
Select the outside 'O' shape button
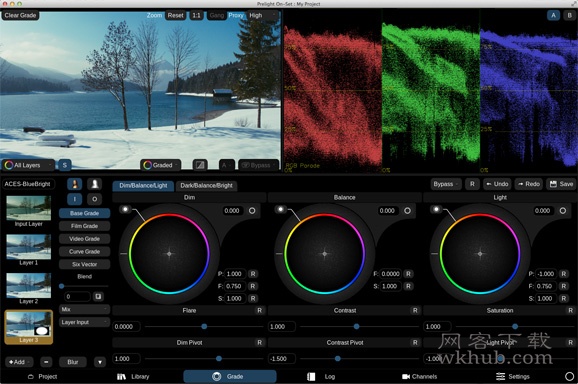pos(95,199)
